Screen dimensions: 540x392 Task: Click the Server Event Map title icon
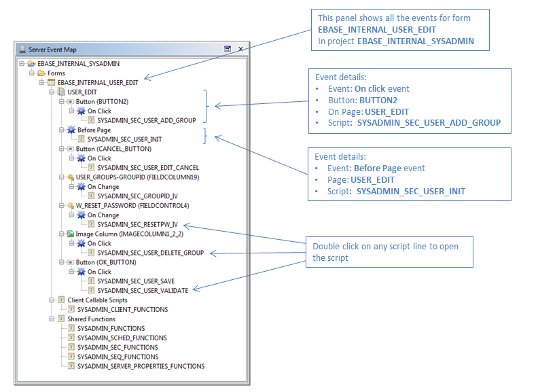click(x=22, y=50)
